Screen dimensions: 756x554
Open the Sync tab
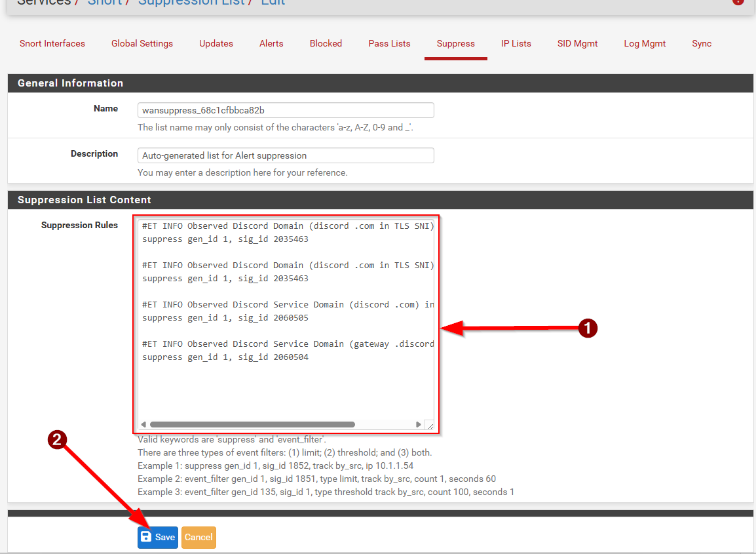702,43
